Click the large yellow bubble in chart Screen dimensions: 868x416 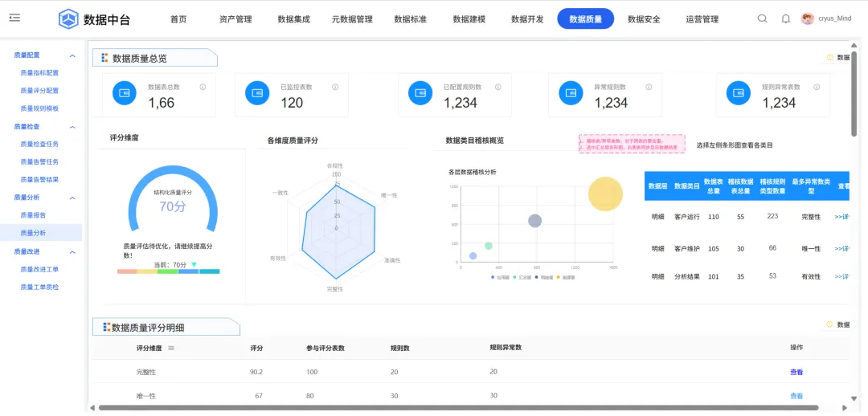606,194
